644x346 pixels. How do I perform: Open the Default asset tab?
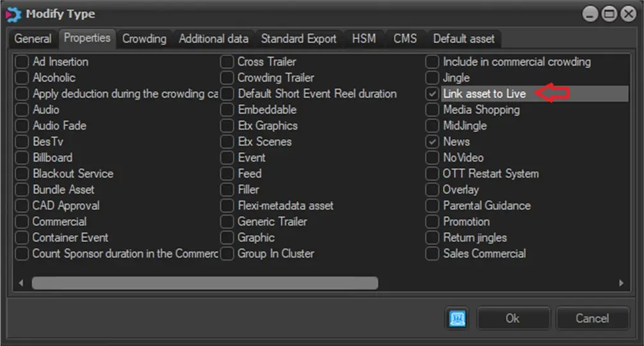(463, 39)
